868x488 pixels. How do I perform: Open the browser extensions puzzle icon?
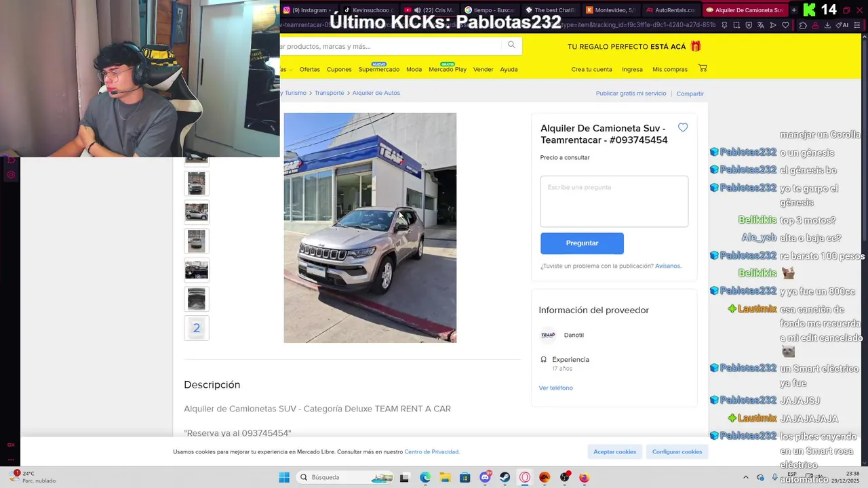[x=803, y=25]
